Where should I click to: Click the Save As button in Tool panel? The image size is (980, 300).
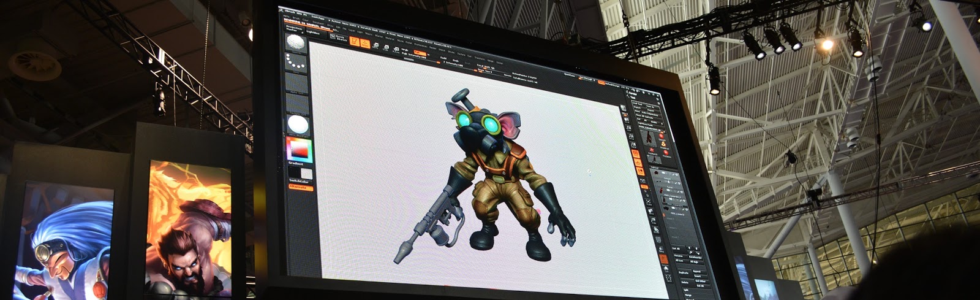tap(651, 106)
